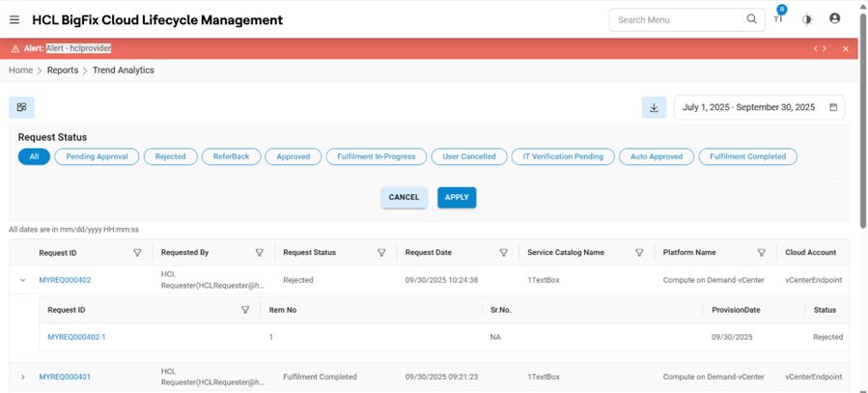Go to previous alert arrow
Viewport: 868px width, 393px height.
[815, 48]
